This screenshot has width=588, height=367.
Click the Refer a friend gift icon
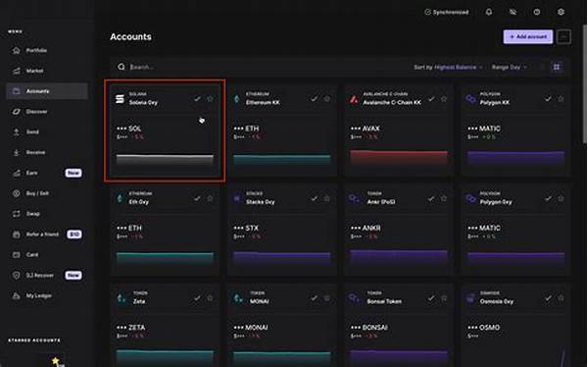point(16,235)
